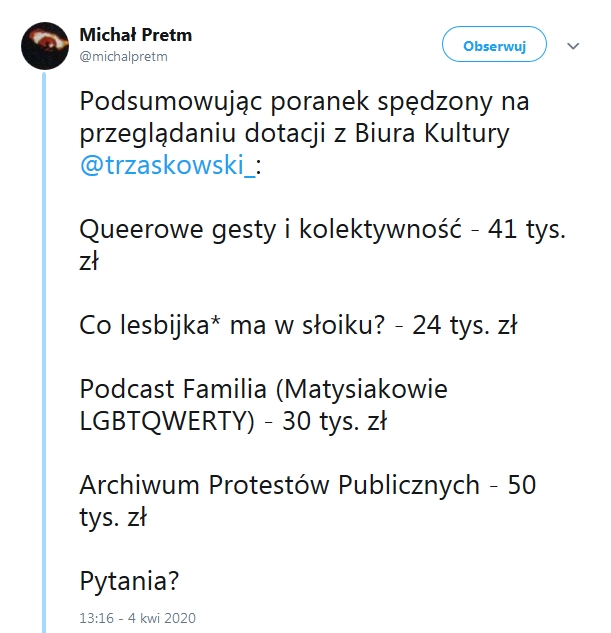Click the @michalpretm handle
This screenshot has height=633, width=611.
click(123, 56)
